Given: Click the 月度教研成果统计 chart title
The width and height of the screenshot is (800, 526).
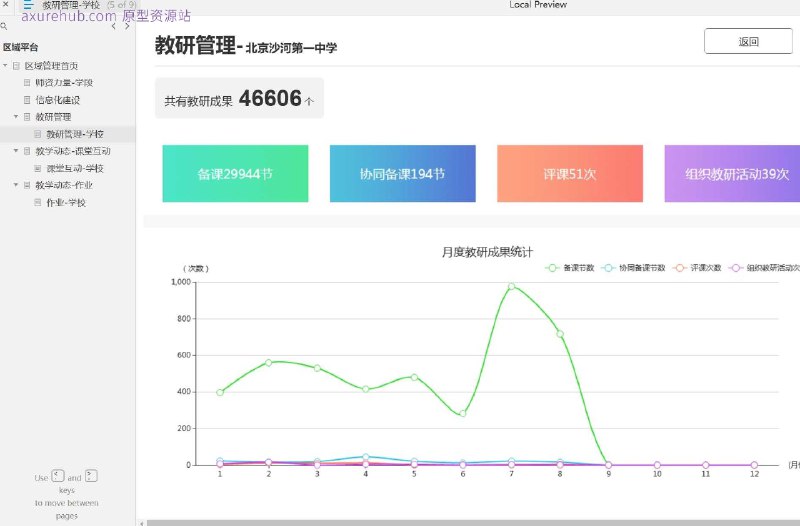Looking at the screenshot, I should tap(487, 252).
